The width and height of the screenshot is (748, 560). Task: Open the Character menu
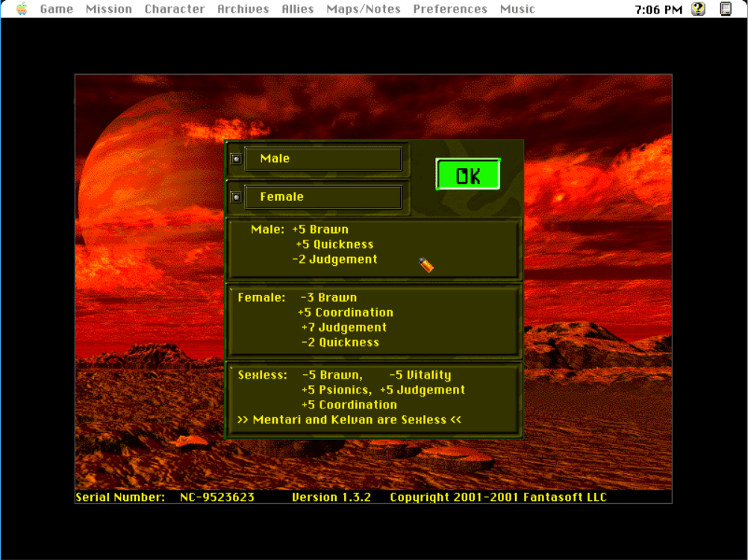(175, 9)
